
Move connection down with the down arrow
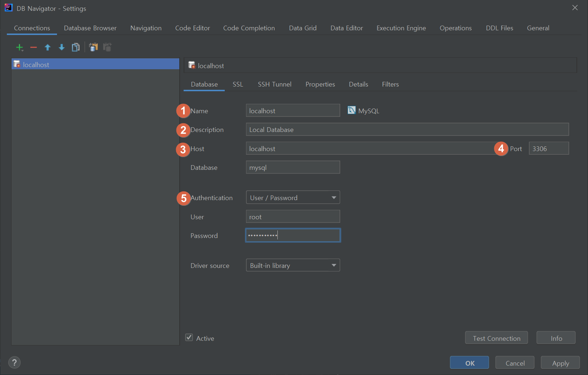(62, 47)
